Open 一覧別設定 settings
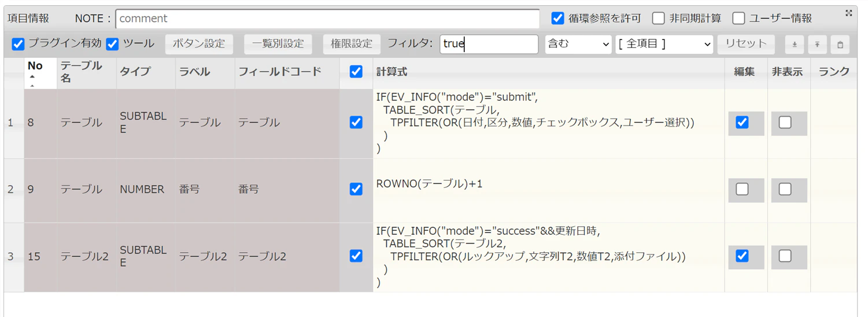This screenshot has height=317, width=868. (x=278, y=44)
